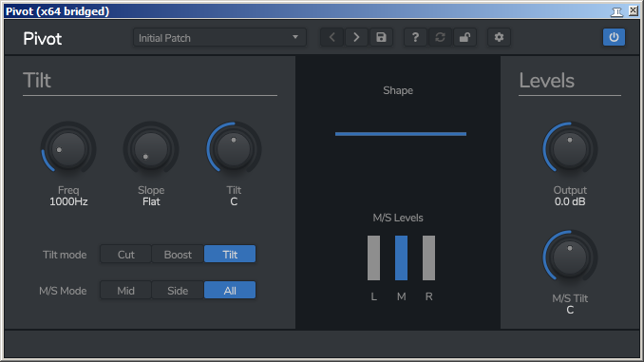Click the Tilt section heading
644x362 pixels.
[37, 80]
